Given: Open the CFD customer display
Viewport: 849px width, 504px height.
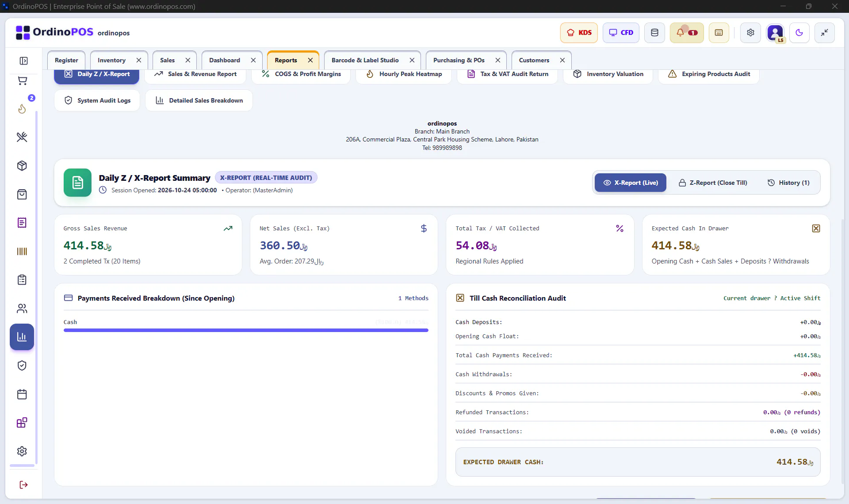Looking at the screenshot, I should click(x=621, y=33).
